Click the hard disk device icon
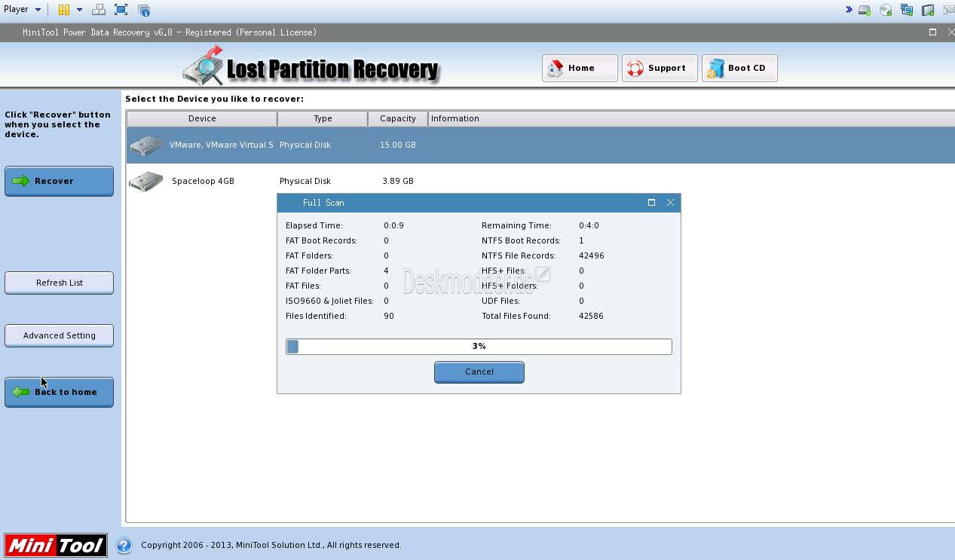Image resolution: width=955 pixels, height=560 pixels. 865,11
